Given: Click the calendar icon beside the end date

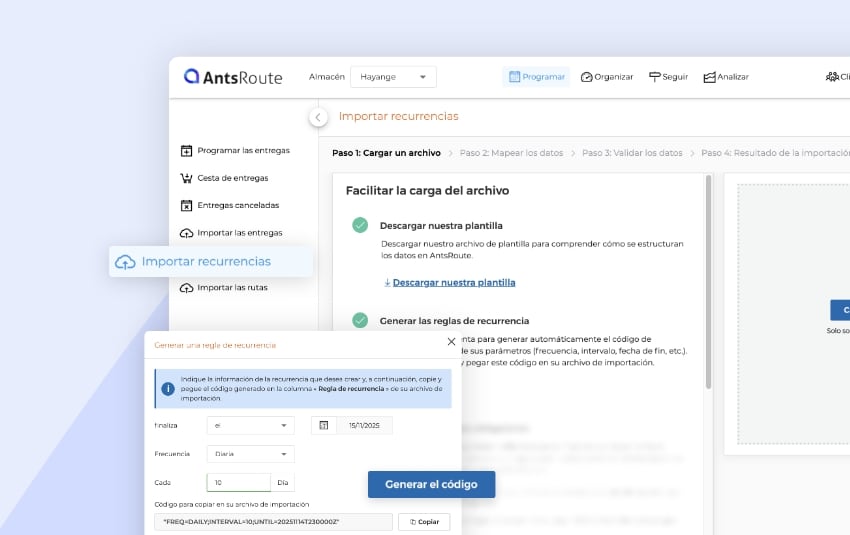Looking at the screenshot, I should pos(323,425).
